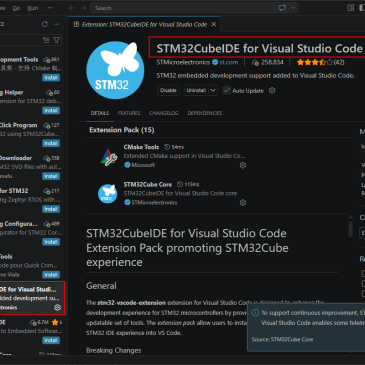Viewport: 365px width, 365px height.
Task: Go forward with the right arrow
Action: [x=84, y=8]
